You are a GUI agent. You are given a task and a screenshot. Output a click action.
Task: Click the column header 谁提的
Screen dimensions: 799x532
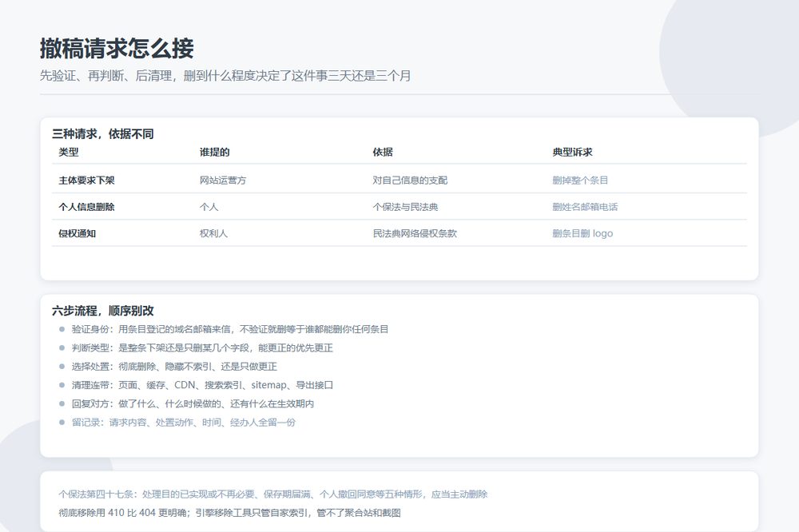coord(214,152)
